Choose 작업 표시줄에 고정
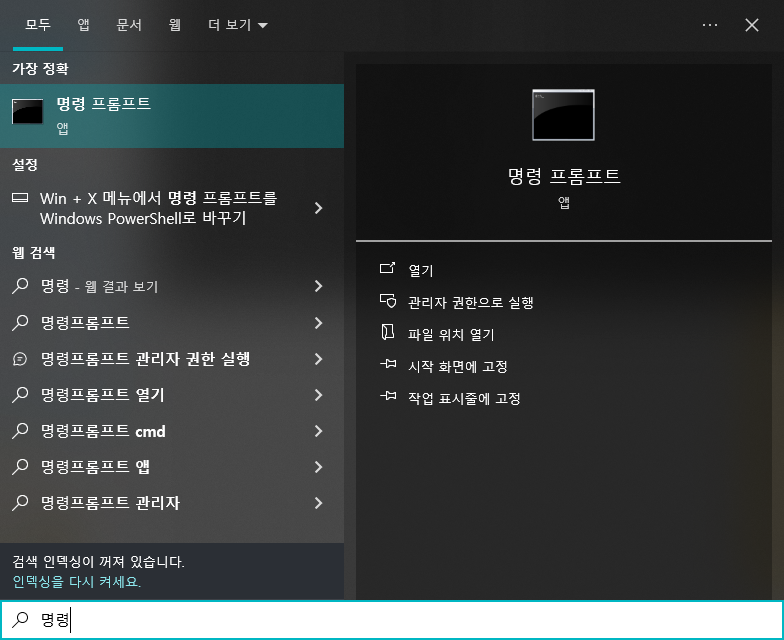The height and width of the screenshot is (640, 784). tap(464, 398)
